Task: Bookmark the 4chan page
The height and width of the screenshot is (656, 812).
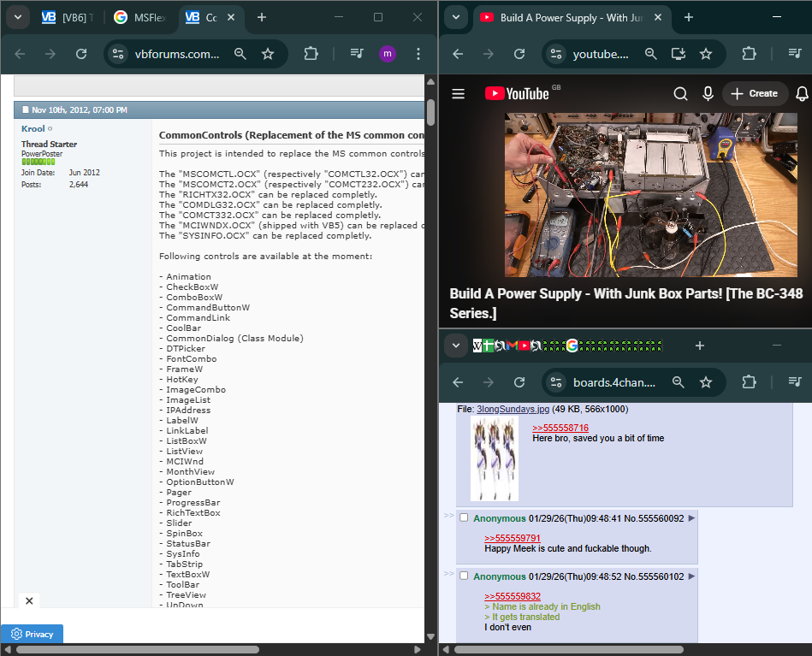Action: (706, 382)
